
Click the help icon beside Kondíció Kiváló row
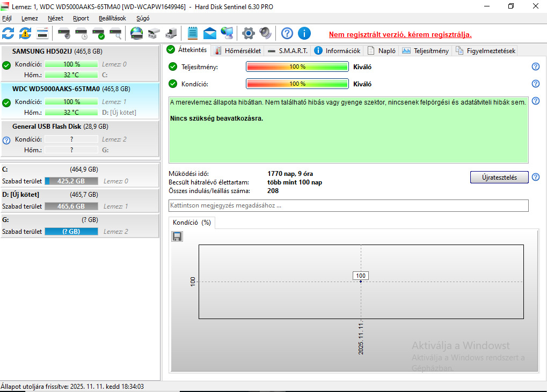coord(536,84)
